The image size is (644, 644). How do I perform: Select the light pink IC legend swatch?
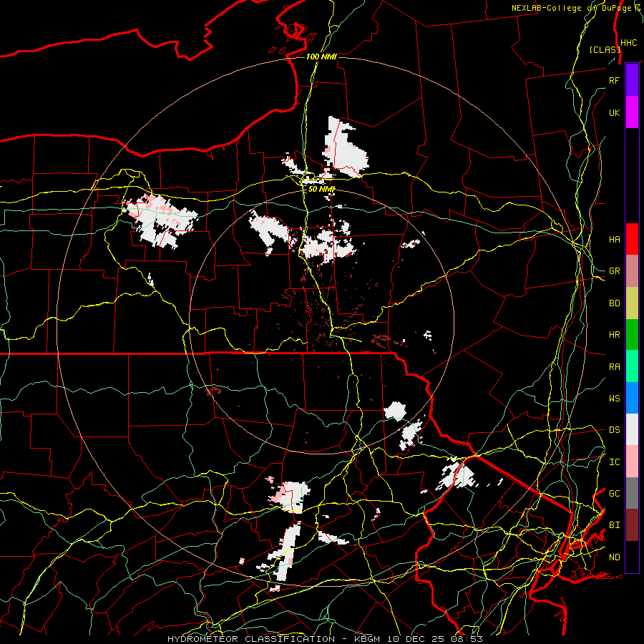click(x=632, y=462)
